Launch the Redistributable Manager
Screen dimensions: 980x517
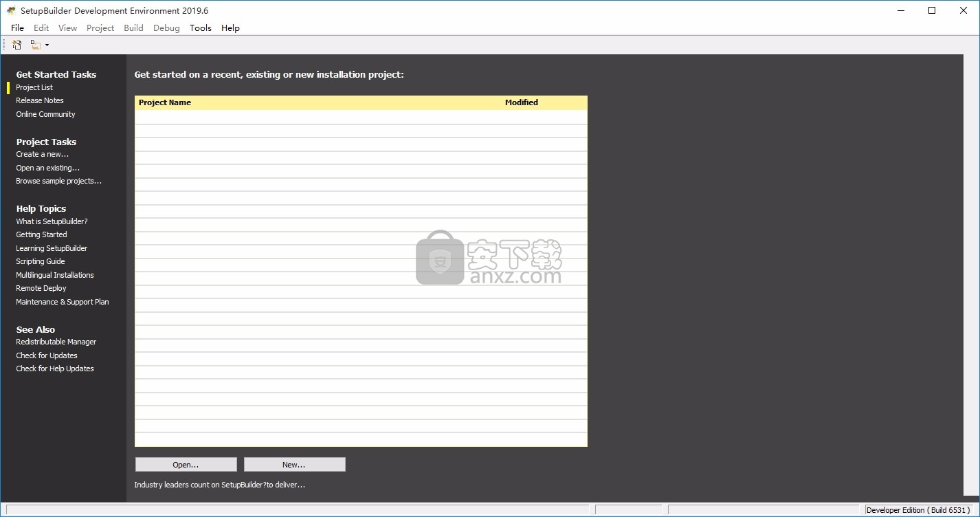(56, 342)
